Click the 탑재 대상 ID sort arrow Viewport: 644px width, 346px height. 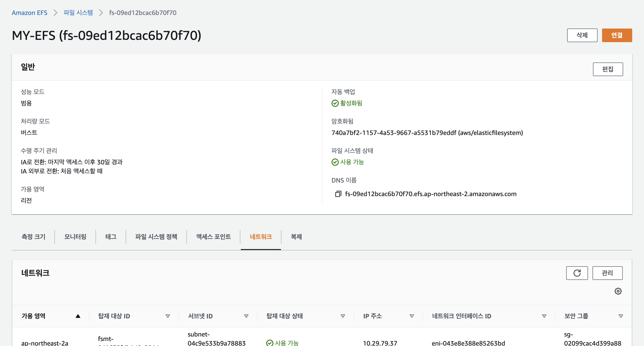[168, 316]
